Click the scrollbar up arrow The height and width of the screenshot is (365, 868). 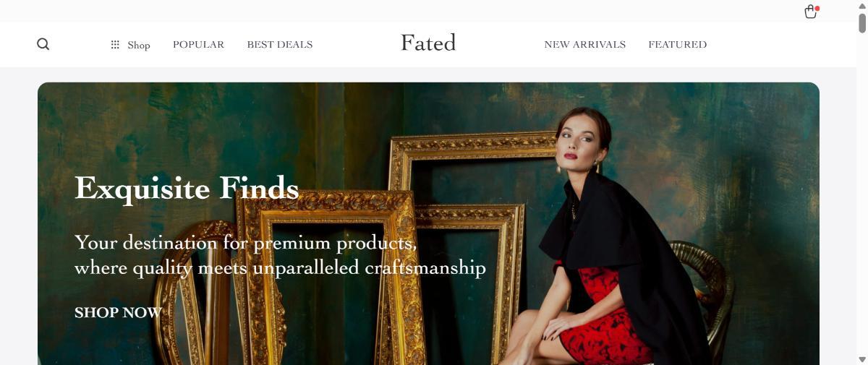pyautogui.click(x=862, y=5)
